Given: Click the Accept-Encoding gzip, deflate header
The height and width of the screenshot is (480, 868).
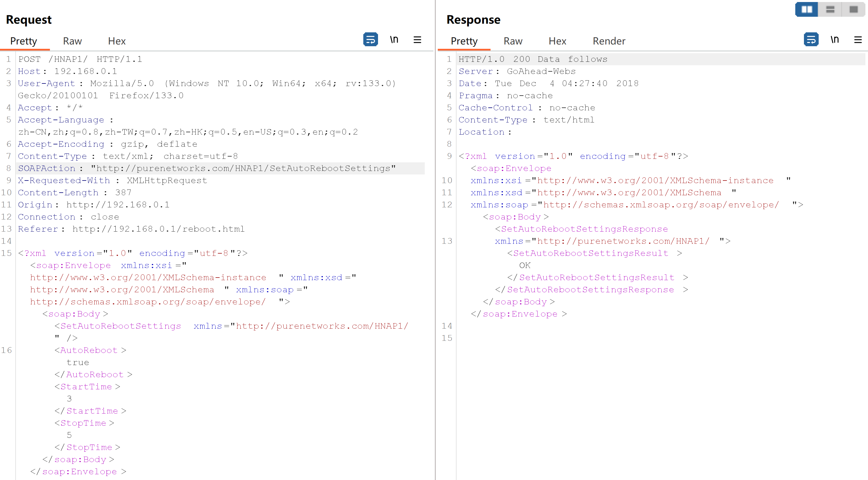Looking at the screenshot, I should click(107, 144).
